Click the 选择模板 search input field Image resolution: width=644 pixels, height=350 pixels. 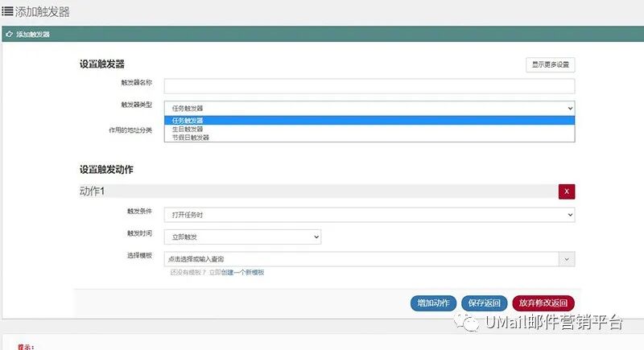(x=361, y=259)
